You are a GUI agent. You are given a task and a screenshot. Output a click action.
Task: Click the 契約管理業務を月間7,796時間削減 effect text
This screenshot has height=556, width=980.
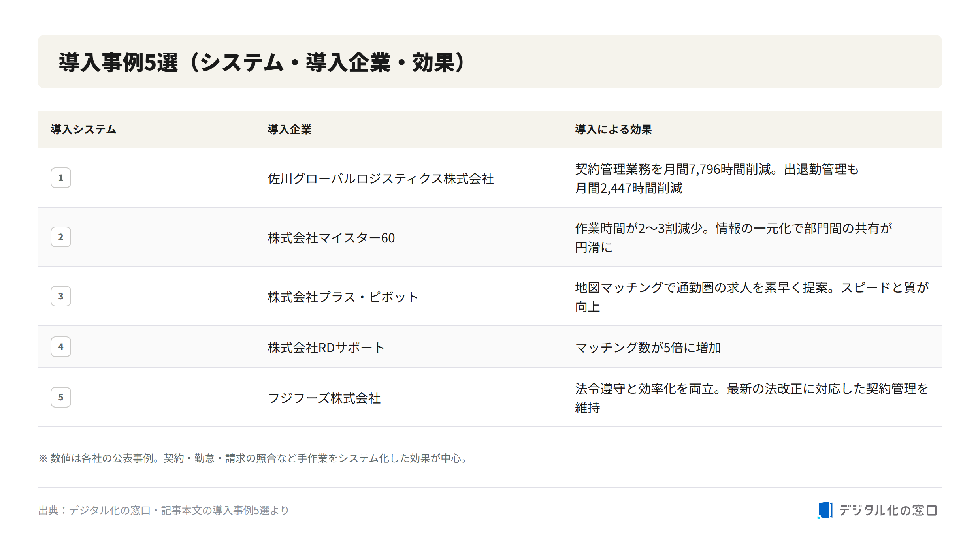point(717,178)
